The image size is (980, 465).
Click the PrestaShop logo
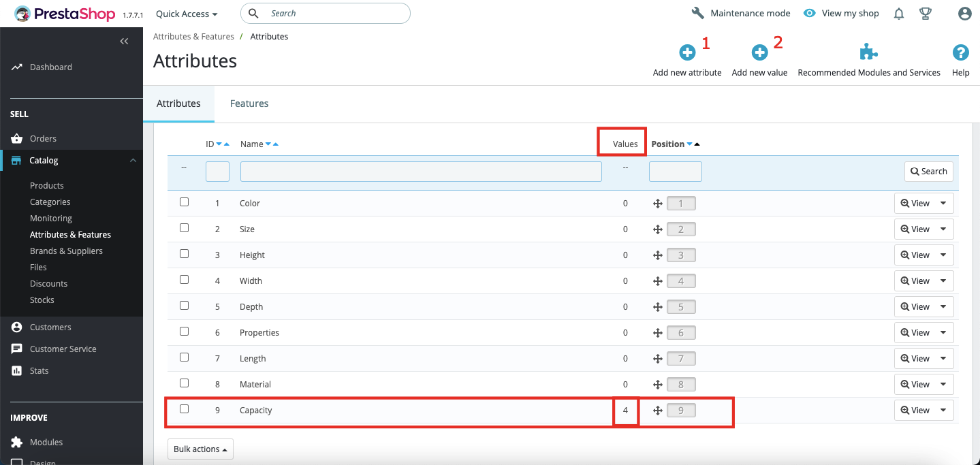pos(65,14)
